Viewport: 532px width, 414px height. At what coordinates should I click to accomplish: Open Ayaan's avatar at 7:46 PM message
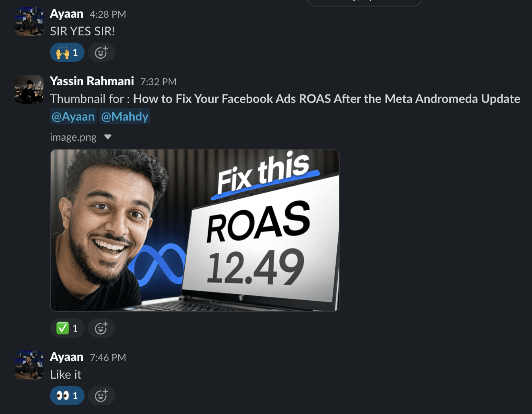point(29,365)
